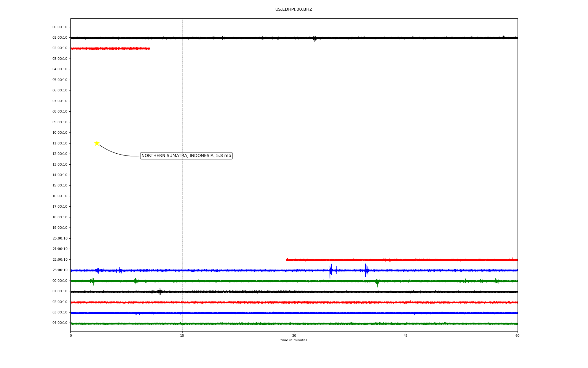Click the Northern Sumatra Indonesia annotation label

click(186, 156)
